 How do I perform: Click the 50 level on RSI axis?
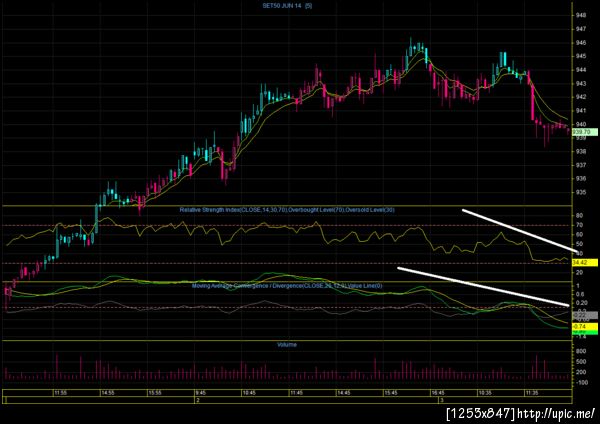(x=579, y=244)
